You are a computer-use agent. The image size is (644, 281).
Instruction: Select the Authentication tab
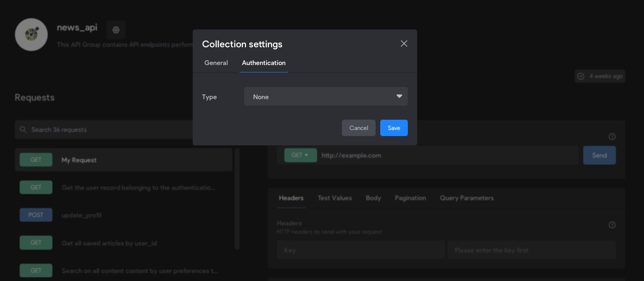coord(264,63)
